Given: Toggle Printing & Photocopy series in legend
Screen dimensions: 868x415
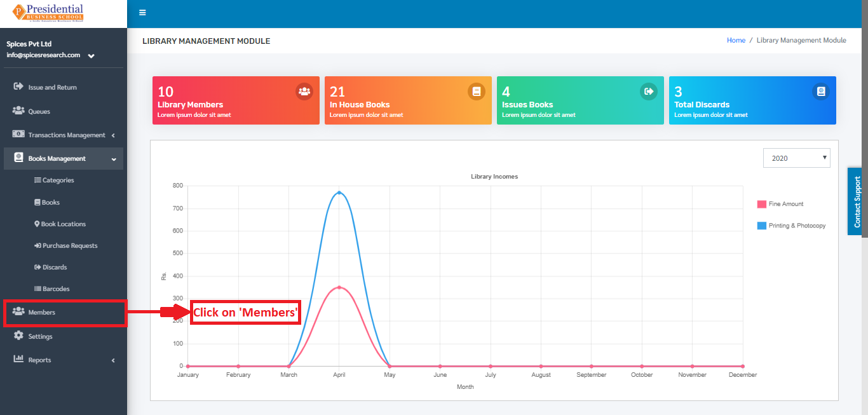Looking at the screenshot, I should click(791, 226).
